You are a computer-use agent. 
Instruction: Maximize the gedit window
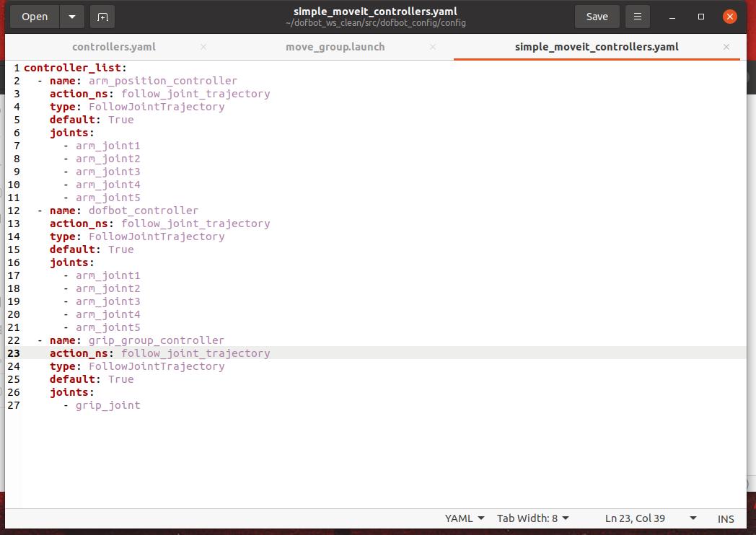(x=701, y=17)
